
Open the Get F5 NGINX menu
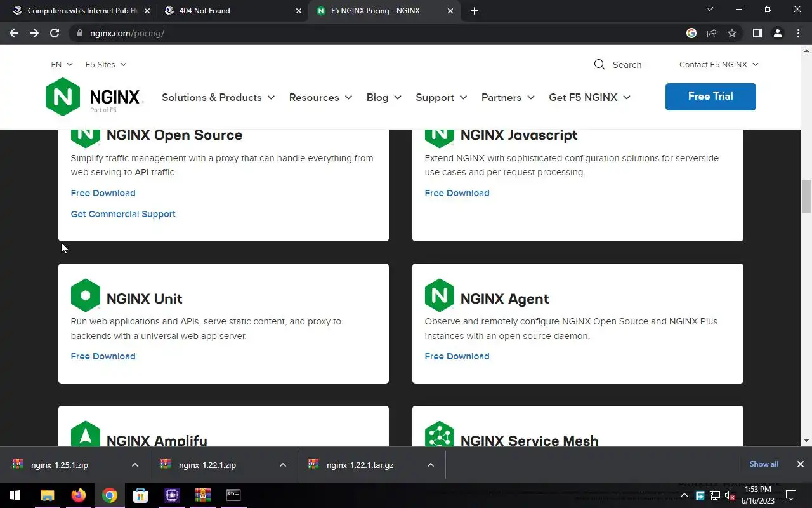[589, 97]
